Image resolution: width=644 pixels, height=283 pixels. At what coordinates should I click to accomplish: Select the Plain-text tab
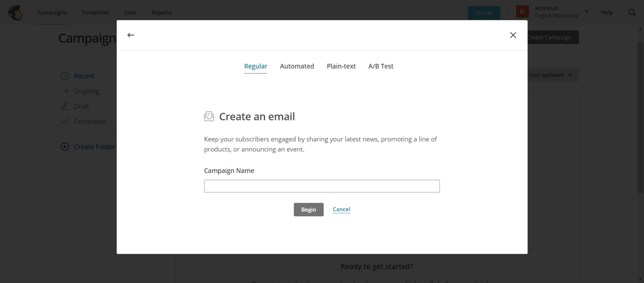pos(341,66)
